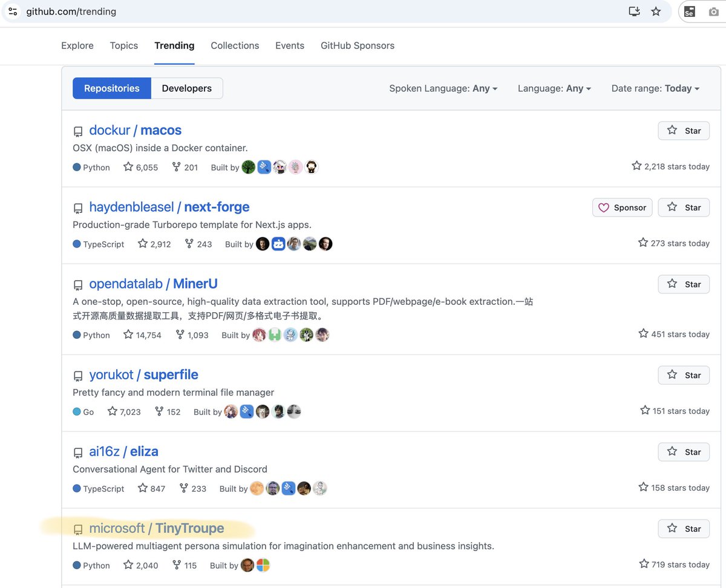
Task: Star the dockur / macos repository
Action: point(684,131)
